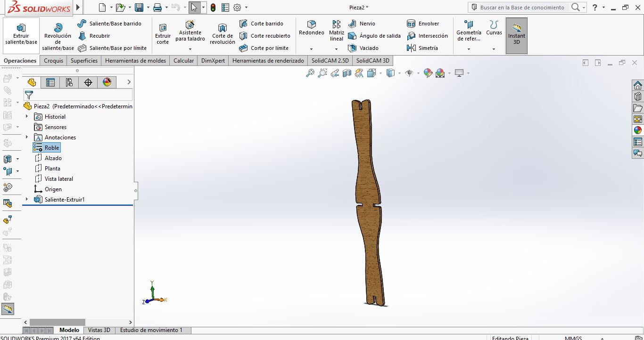The image size is (644, 340).
Task: Click the Sensores tree item
Action: pyautogui.click(x=50, y=127)
